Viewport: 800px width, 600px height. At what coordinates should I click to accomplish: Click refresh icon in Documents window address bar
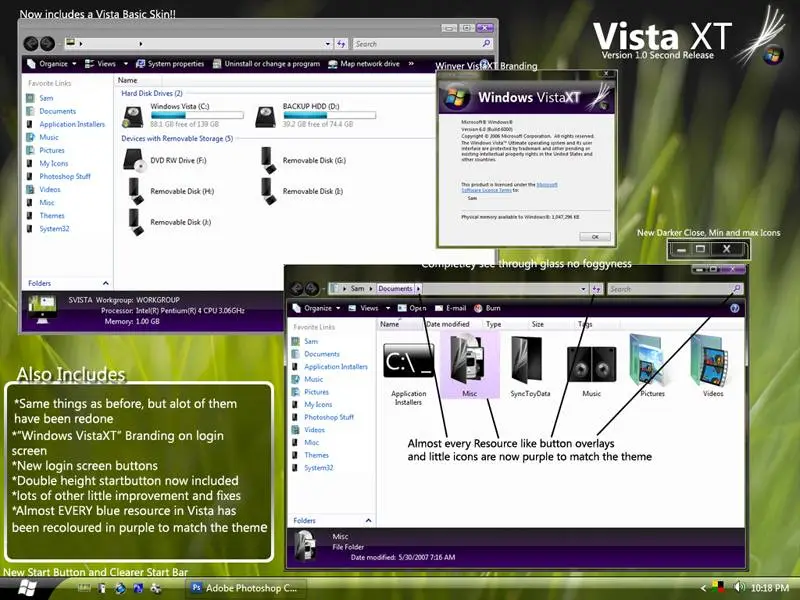[596, 289]
